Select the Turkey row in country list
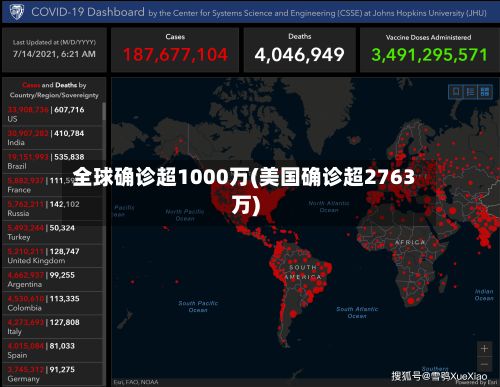This screenshot has height=387, width=500. (x=52, y=232)
